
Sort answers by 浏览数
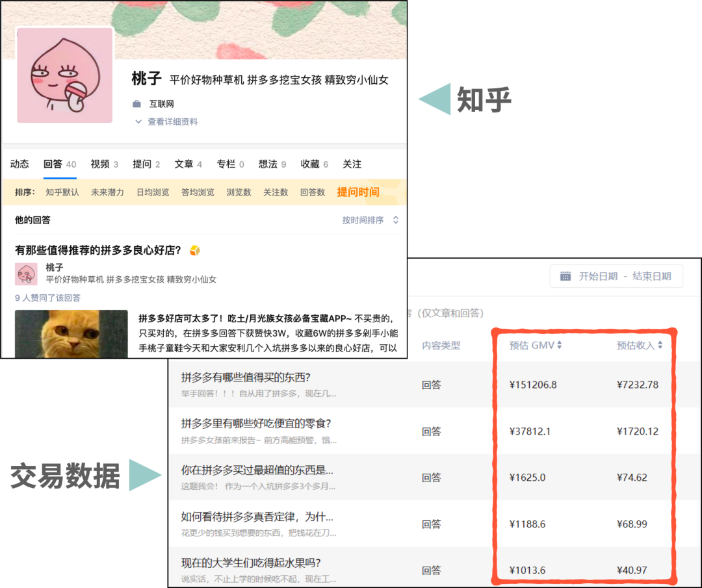point(239,192)
